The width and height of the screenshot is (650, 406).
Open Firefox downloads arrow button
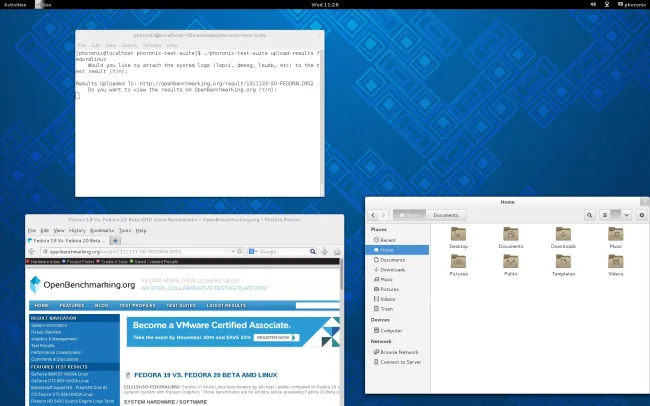(x=325, y=251)
